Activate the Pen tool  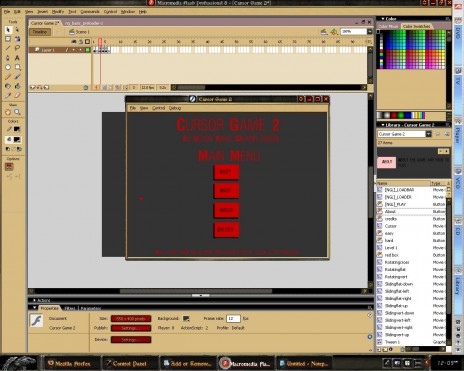(8, 58)
